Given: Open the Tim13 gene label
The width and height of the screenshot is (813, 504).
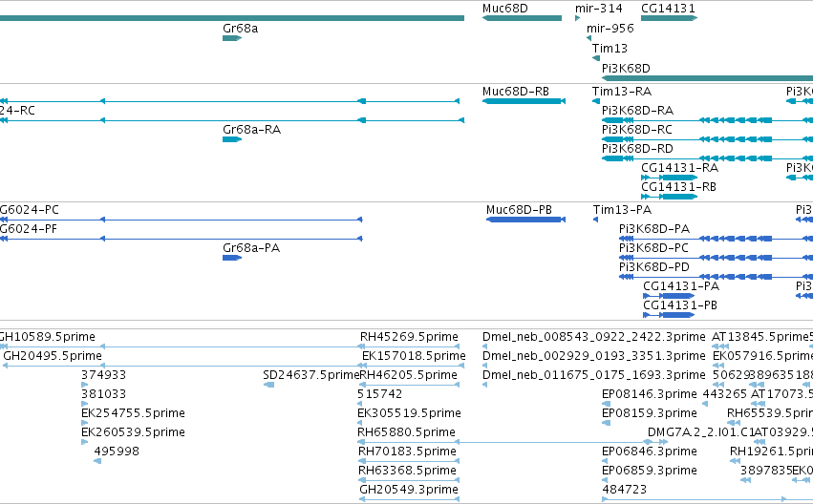Looking at the screenshot, I should [x=610, y=48].
